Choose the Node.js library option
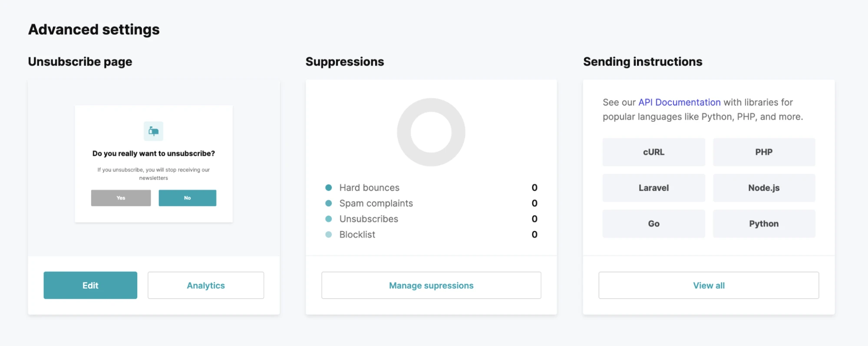 click(x=764, y=188)
